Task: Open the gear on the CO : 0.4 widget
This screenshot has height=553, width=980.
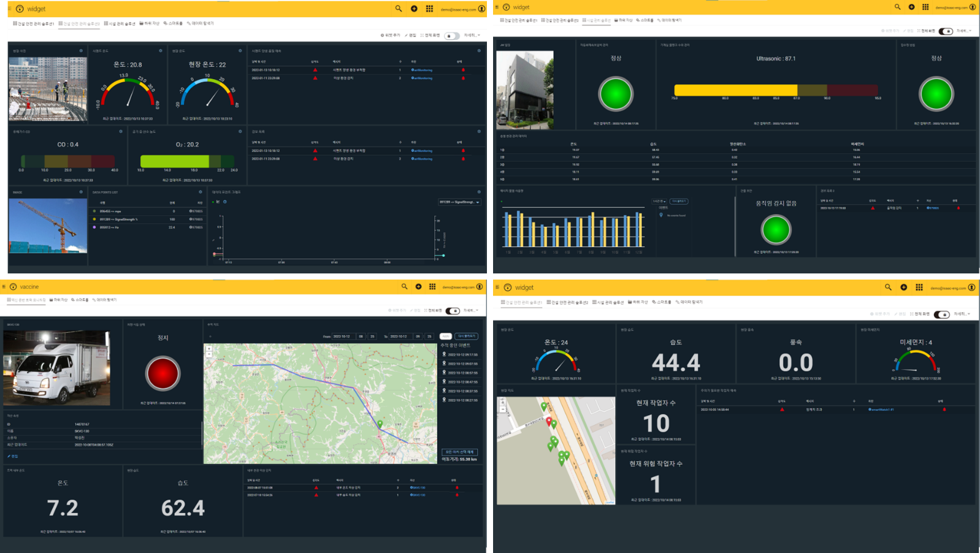Action: tap(120, 131)
